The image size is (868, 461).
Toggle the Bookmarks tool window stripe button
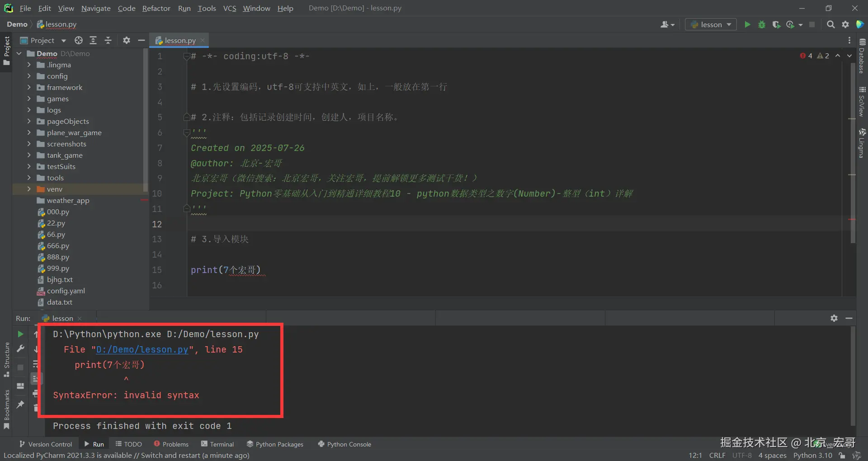tap(7, 409)
